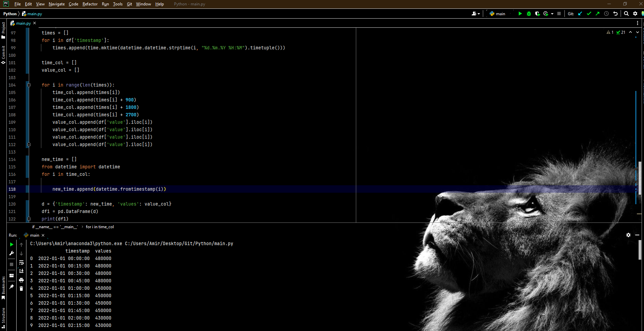
Task: Open the Refactor menu
Action: tap(90, 4)
